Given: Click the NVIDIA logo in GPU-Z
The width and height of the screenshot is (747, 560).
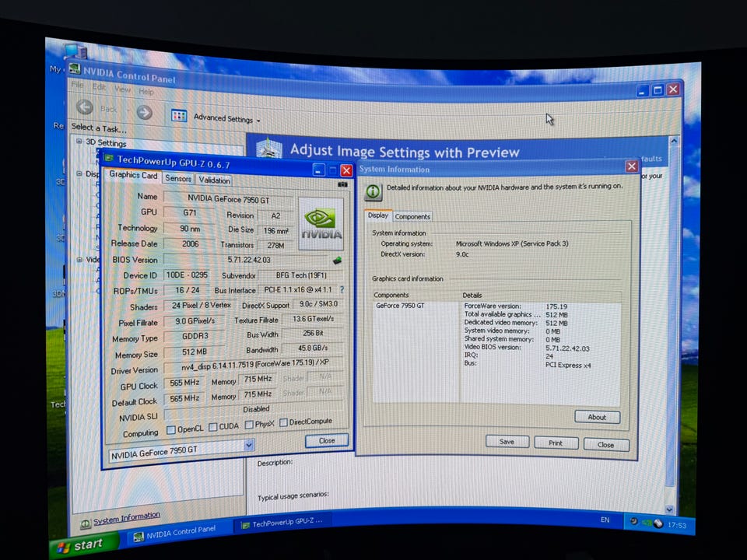Looking at the screenshot, I should click(321, 224).
